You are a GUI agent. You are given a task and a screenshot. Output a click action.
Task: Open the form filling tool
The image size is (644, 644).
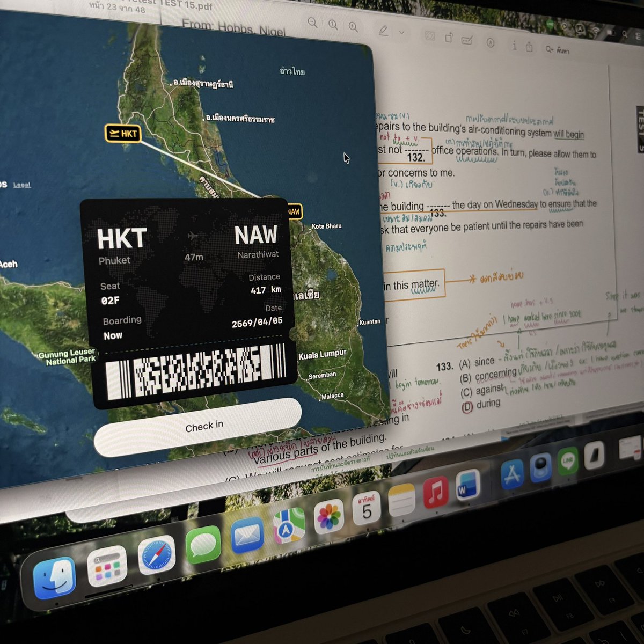pyautogui.click(x=467, y=40)
